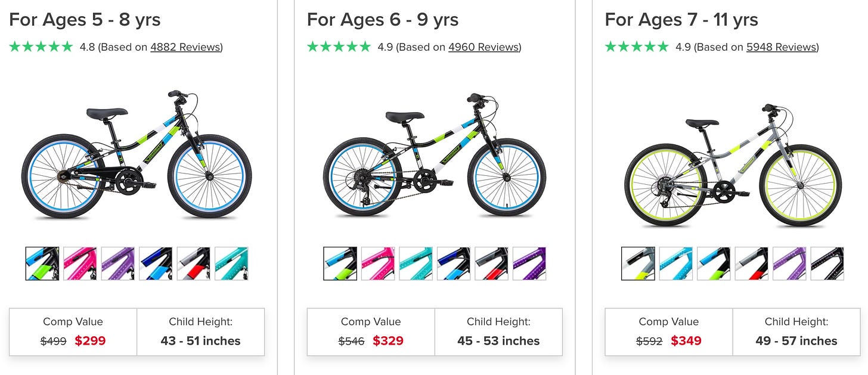Select the currently active black-green swatch on first bike
The image size is (868, 375).
(42, 262)
